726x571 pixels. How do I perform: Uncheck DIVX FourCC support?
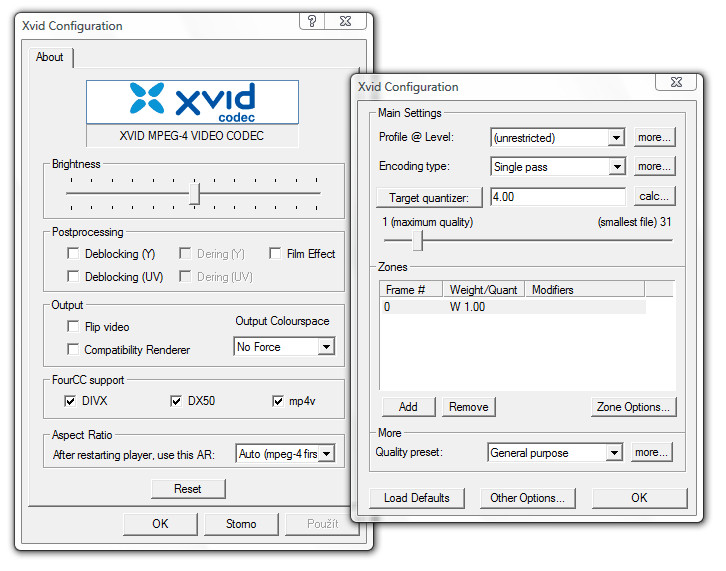pyautogui.click(x=70, y=401)
